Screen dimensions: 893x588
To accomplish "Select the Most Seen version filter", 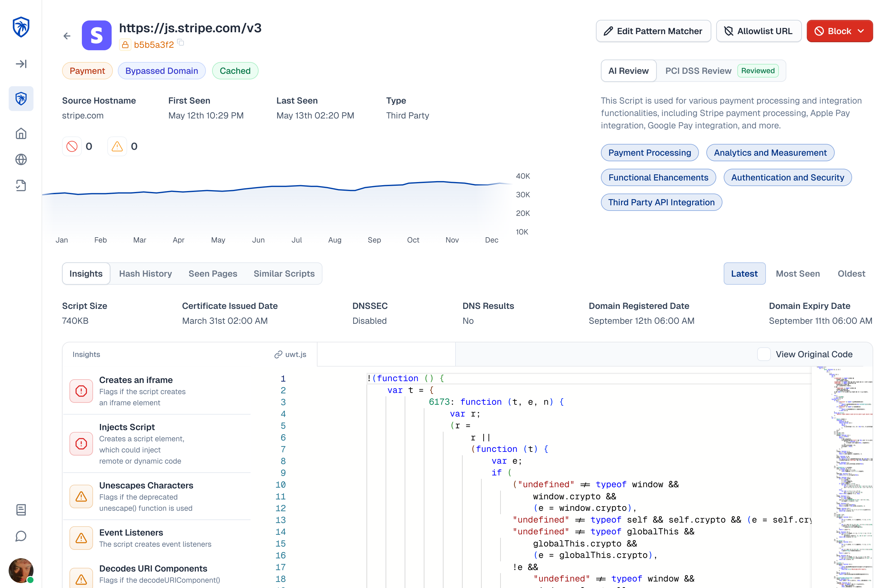I will click(798, 274).
